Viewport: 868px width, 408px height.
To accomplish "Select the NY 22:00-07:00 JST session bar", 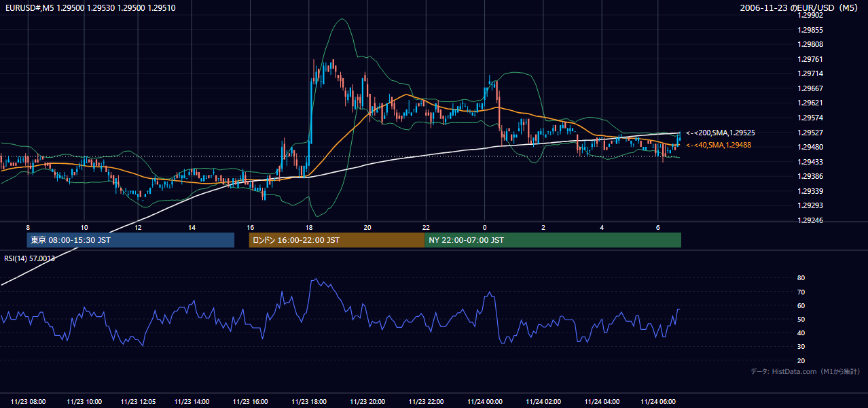I will click(553, 240).
